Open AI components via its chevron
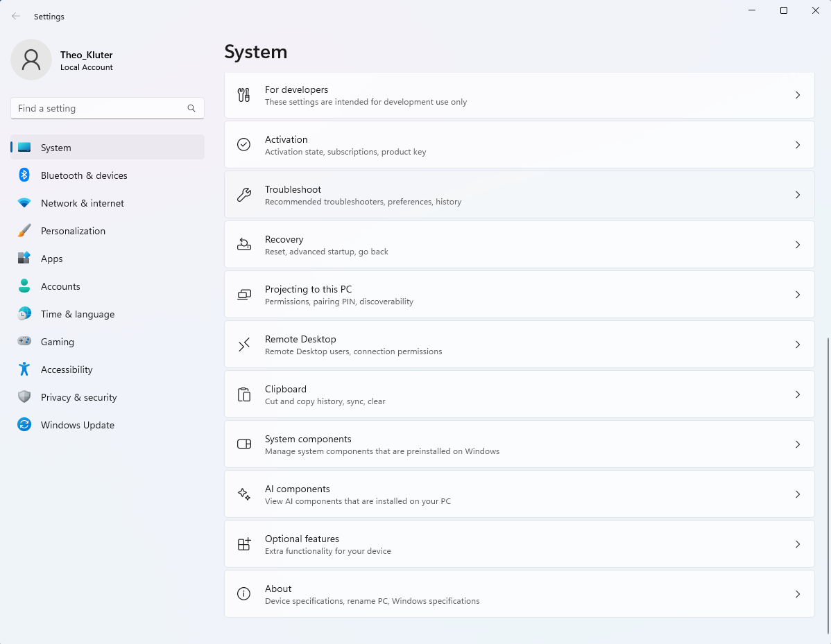This screenshot has height=644, width=831. pos(798,494)
